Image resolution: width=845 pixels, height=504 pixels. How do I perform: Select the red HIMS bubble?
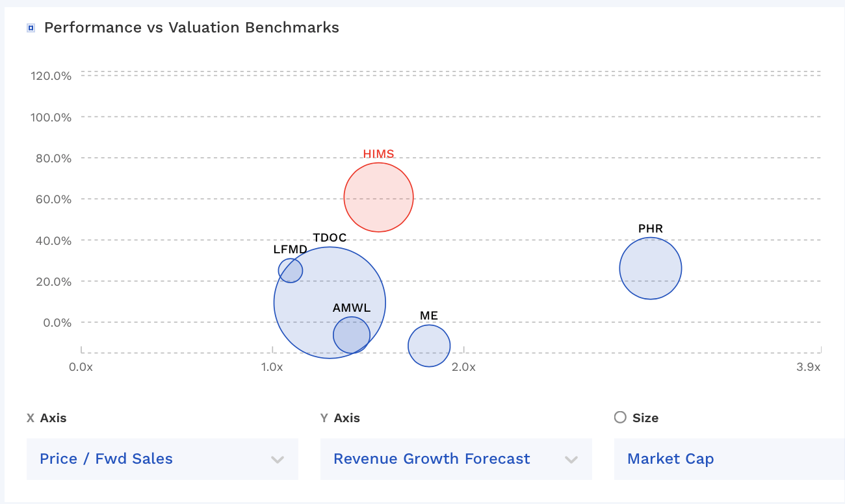378,197
